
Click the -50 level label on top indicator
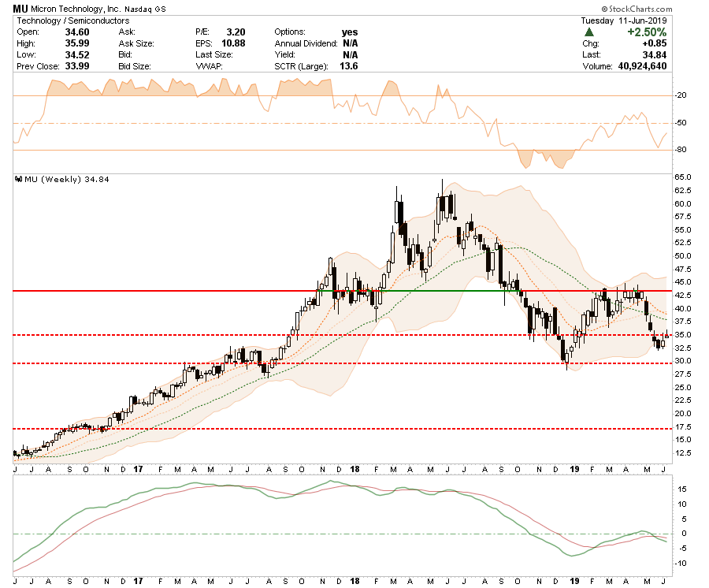pos(681,123)
